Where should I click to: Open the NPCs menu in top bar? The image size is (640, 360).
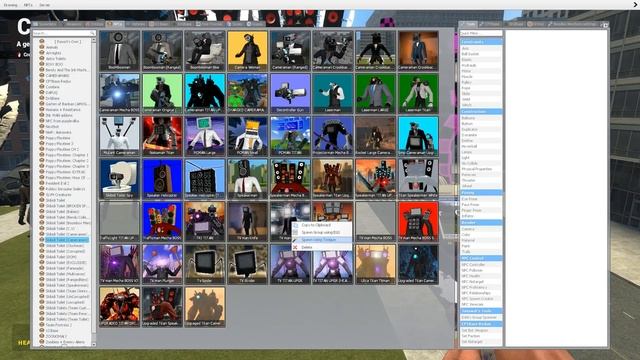[x=28, y=5]
